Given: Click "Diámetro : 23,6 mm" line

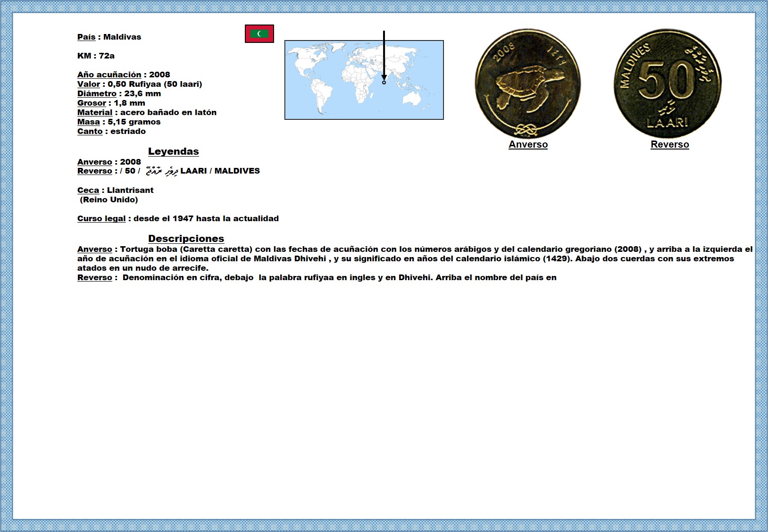Looking at the screenshot, I should point(119,93).
